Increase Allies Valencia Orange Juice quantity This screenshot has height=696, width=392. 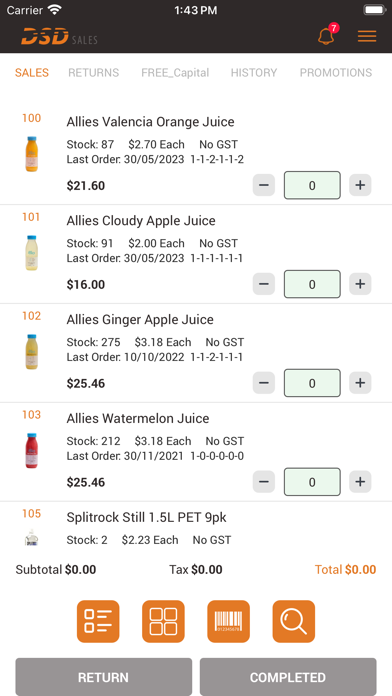click(360, 185)
